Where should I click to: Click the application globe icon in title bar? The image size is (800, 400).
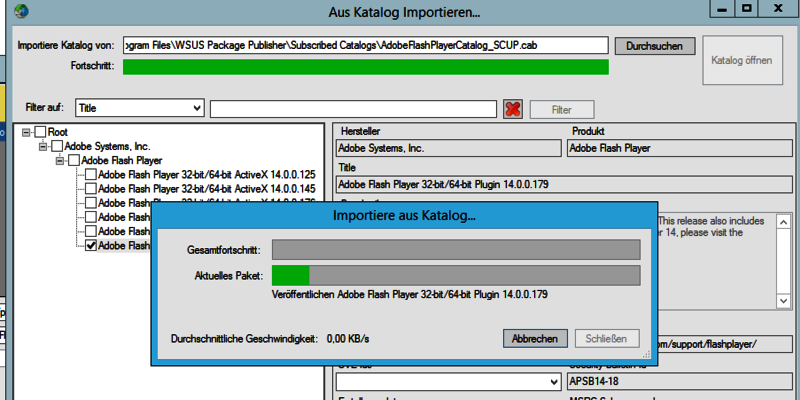[21, 11]
